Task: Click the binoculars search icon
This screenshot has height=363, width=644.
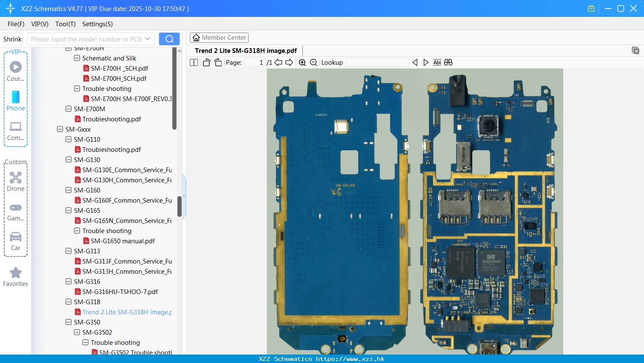Action: 448,62
